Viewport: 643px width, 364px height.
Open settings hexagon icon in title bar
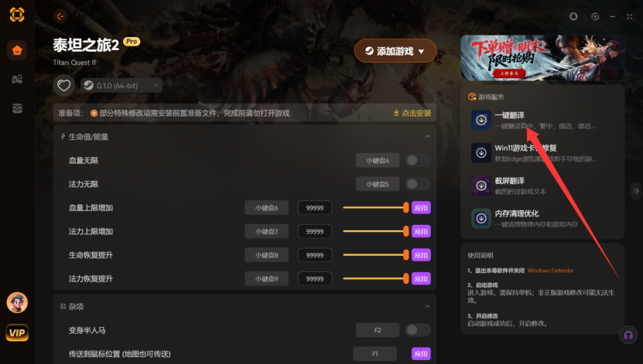pyautogui.click(x=595, y=16)
